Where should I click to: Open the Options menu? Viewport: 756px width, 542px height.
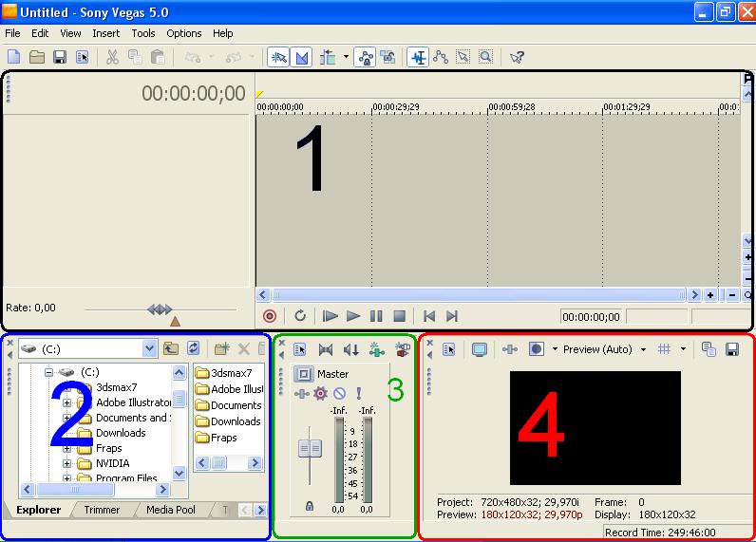(x=183, y=33)
